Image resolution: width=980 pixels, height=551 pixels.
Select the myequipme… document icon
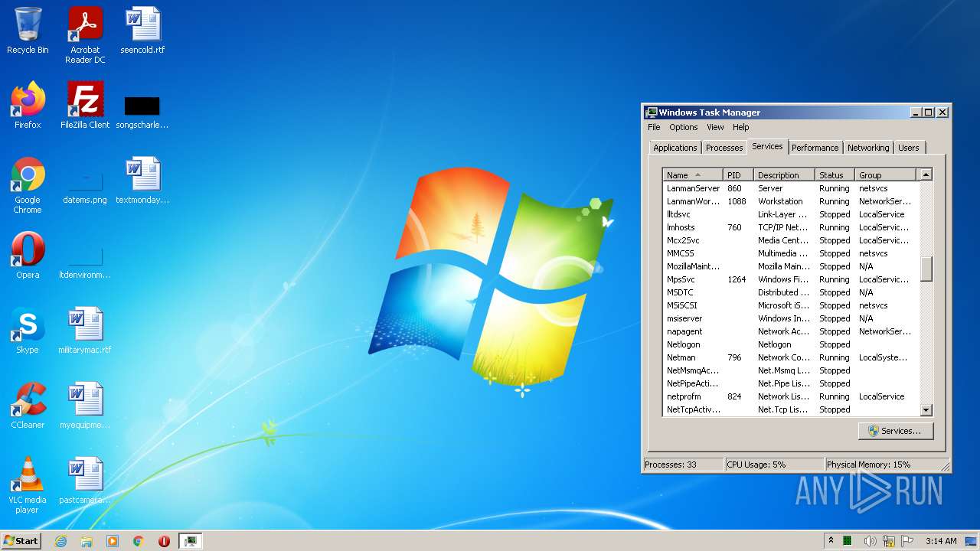(x=85, y=405)
